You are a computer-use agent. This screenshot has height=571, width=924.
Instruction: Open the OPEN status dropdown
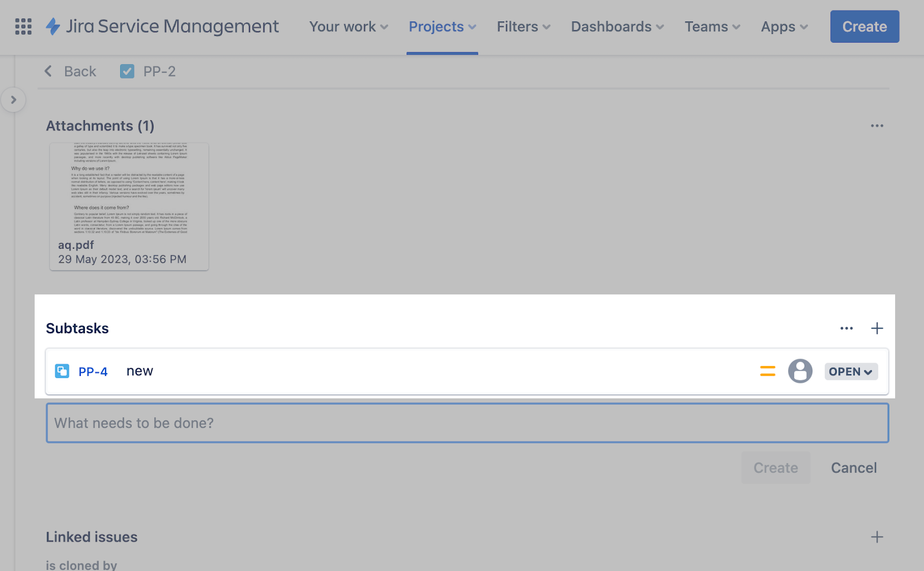coord(851,372)
